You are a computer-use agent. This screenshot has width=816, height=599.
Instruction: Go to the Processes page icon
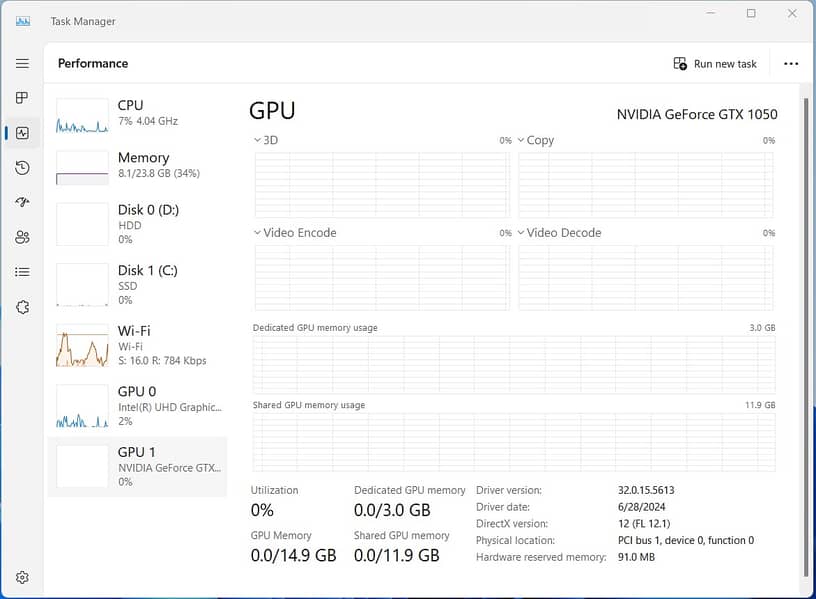22,98
